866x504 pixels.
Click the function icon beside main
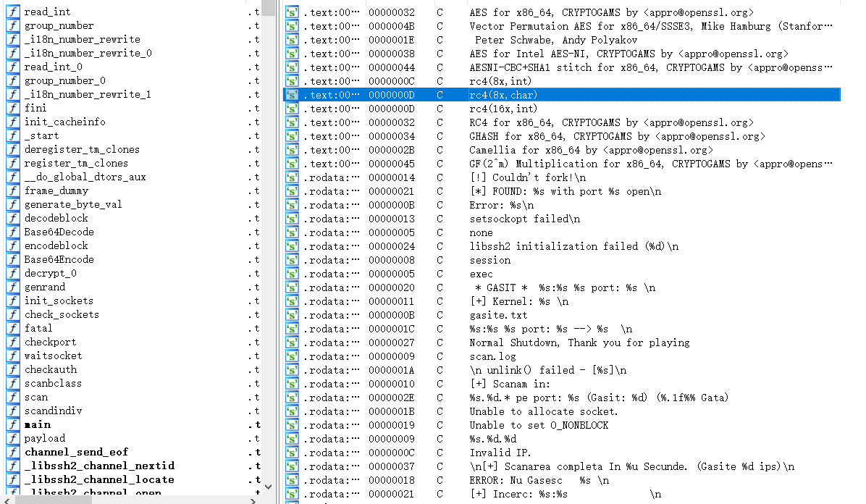13,424
